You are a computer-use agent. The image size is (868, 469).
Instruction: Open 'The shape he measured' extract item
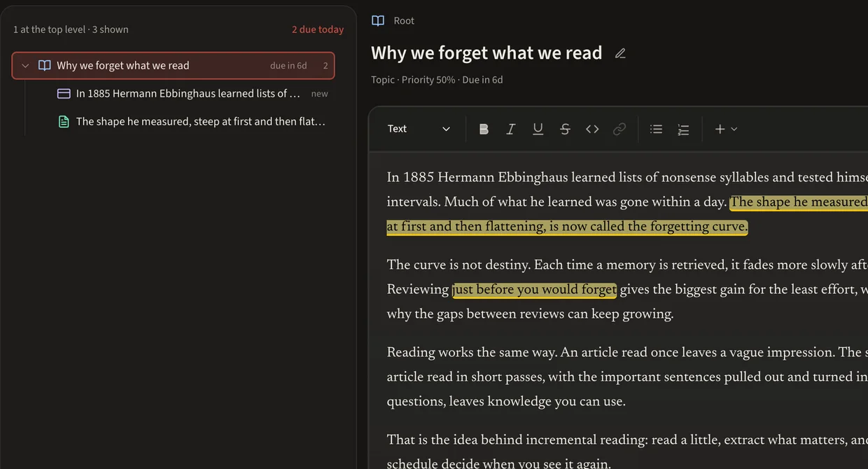[x=192, y=122]
